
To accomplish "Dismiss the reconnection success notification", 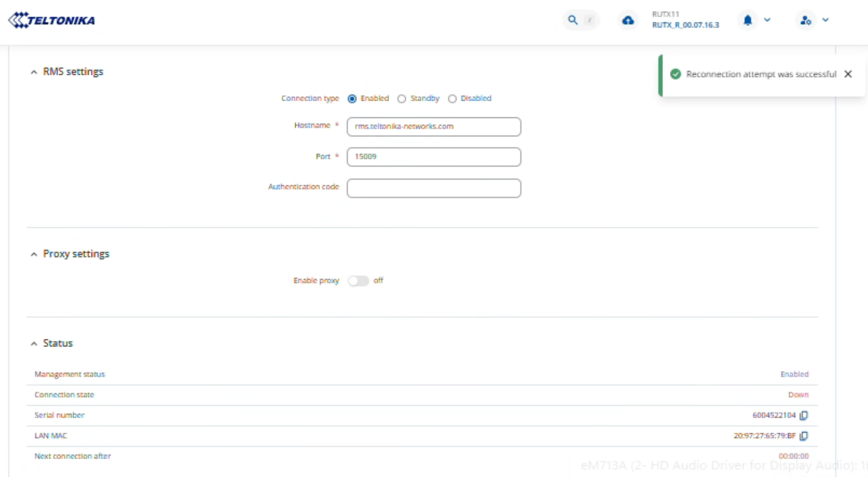I will point(848,74).
